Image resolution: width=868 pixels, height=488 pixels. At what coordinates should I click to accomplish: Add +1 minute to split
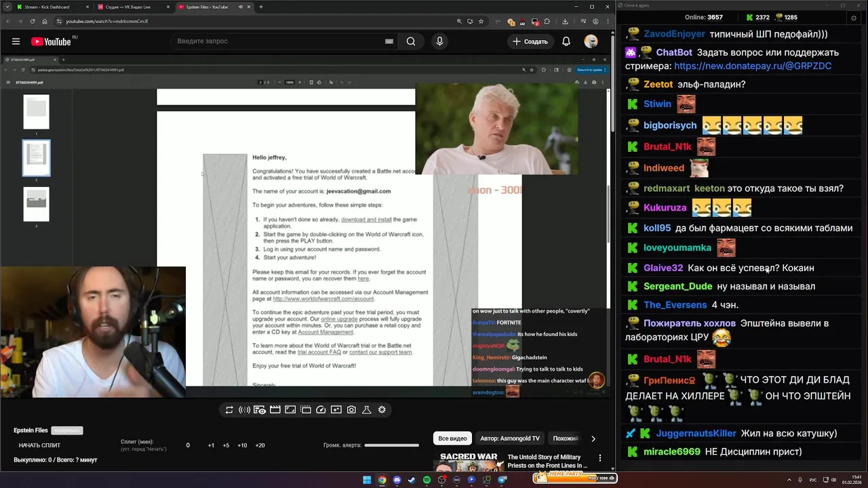point(211,445)
